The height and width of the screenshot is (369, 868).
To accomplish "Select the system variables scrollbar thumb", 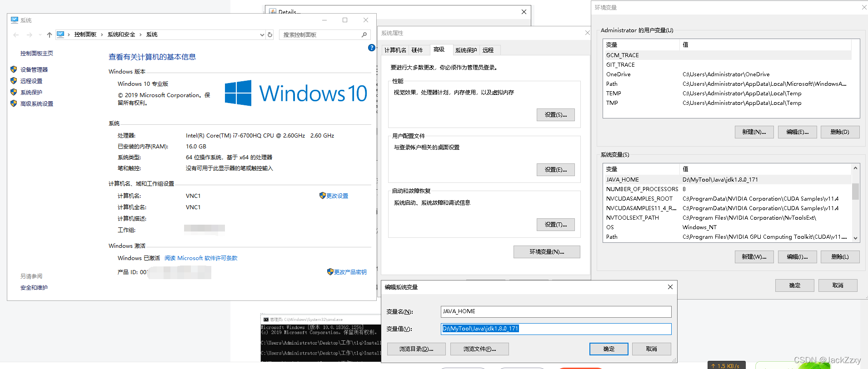I will 855,192.
